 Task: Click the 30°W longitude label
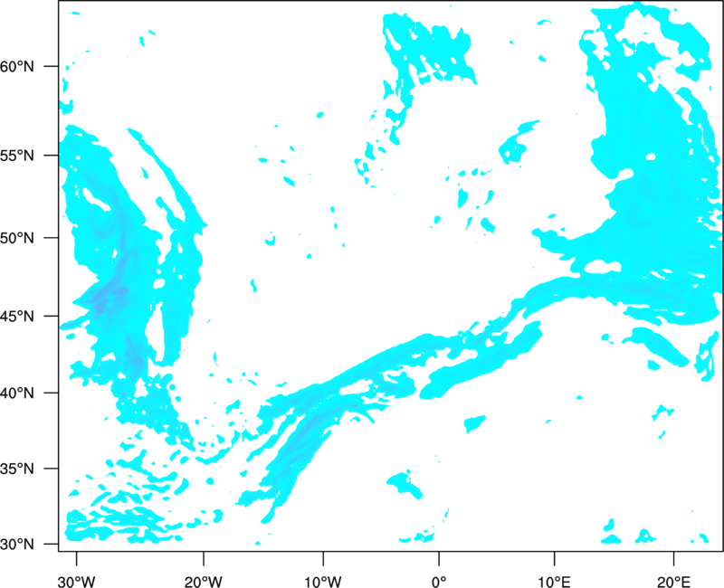pos(77,582)
